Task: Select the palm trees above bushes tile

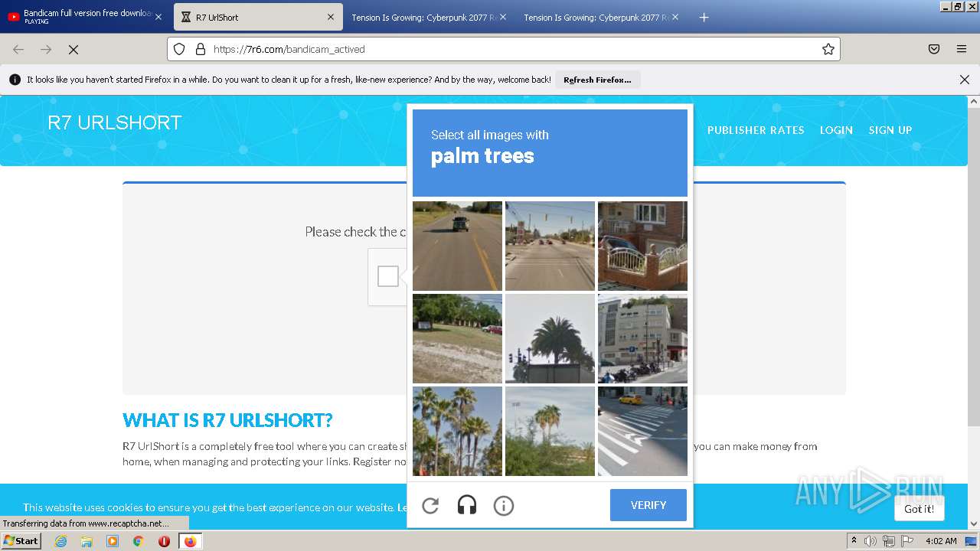Action: (550, 431)
